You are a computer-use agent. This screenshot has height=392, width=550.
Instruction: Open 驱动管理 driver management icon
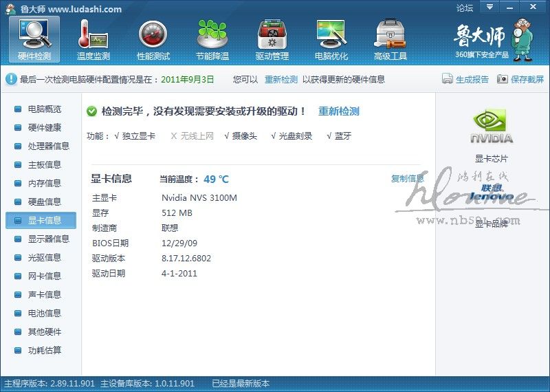coord(272,40)
